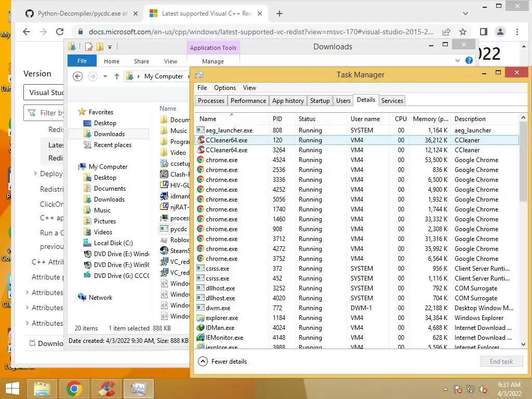Open the Explorer File ribbon tab
Image resolution: width=532 pixels, height=399 pixels.
(82, 61)
